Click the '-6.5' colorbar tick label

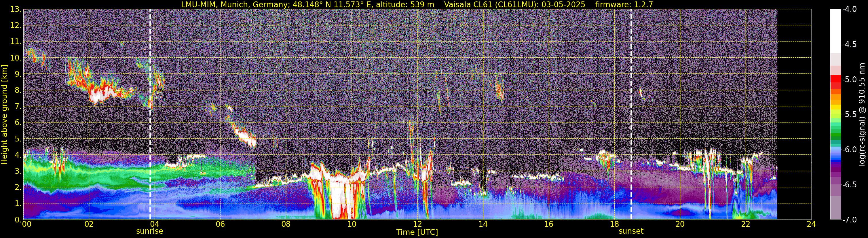(x=850, y=185)
